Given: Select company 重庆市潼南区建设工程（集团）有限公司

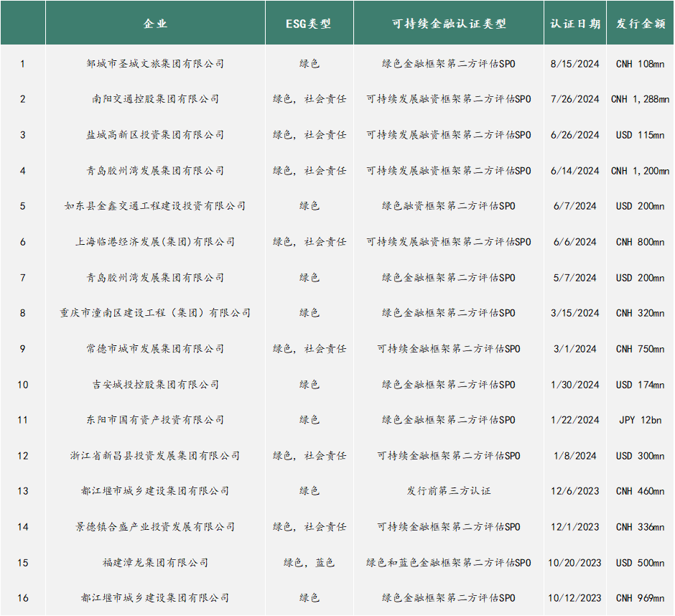Looking at the screenshot, I should [x=155, y=312].
